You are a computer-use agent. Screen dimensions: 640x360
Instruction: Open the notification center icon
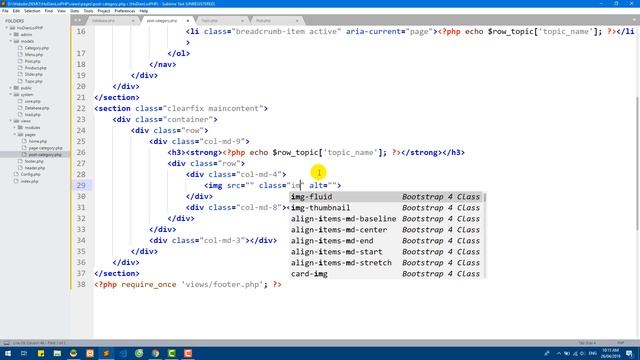629,353
